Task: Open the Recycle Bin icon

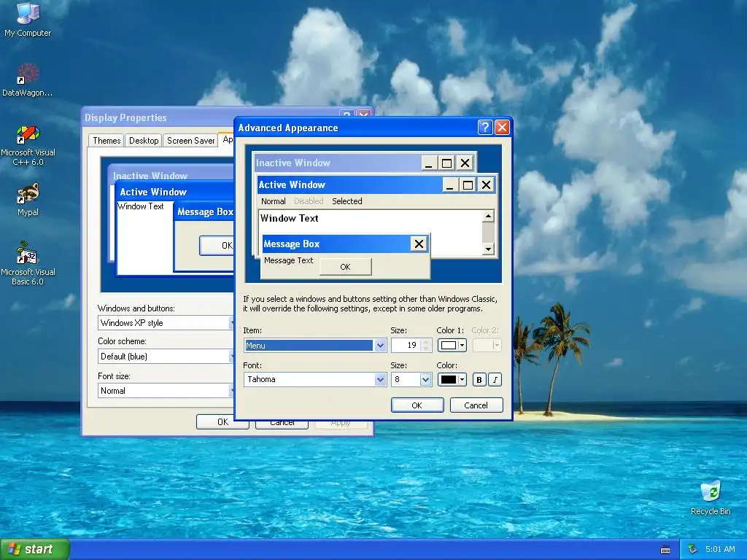Action: (711, 497)
